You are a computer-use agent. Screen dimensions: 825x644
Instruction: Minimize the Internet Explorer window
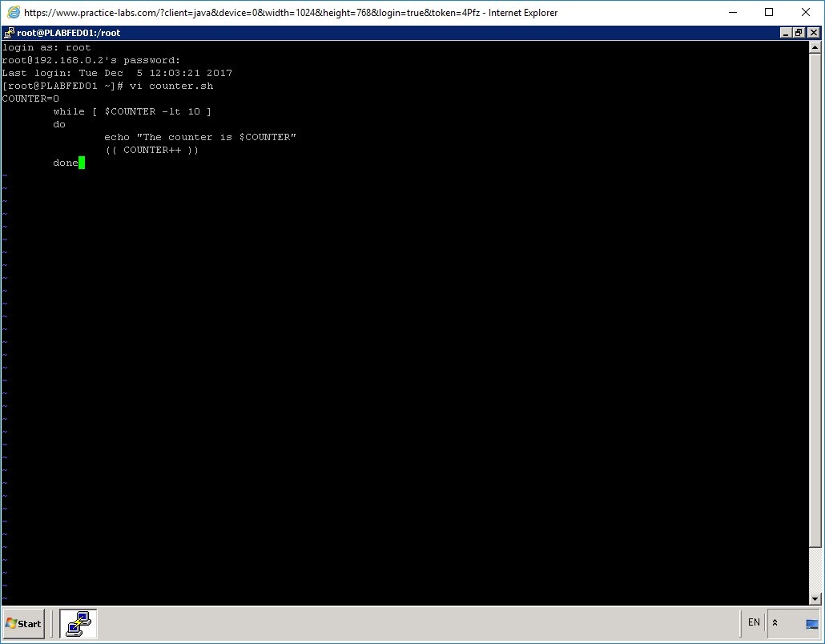(731, 12)
